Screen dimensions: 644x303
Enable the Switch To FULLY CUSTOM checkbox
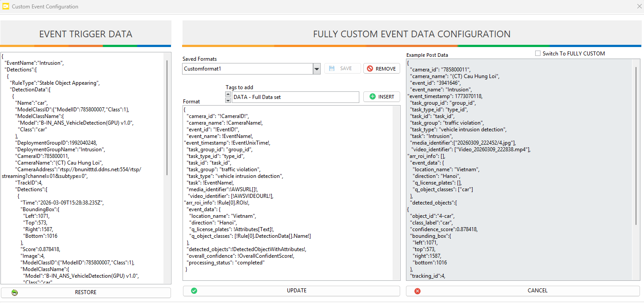coord(538,54)
